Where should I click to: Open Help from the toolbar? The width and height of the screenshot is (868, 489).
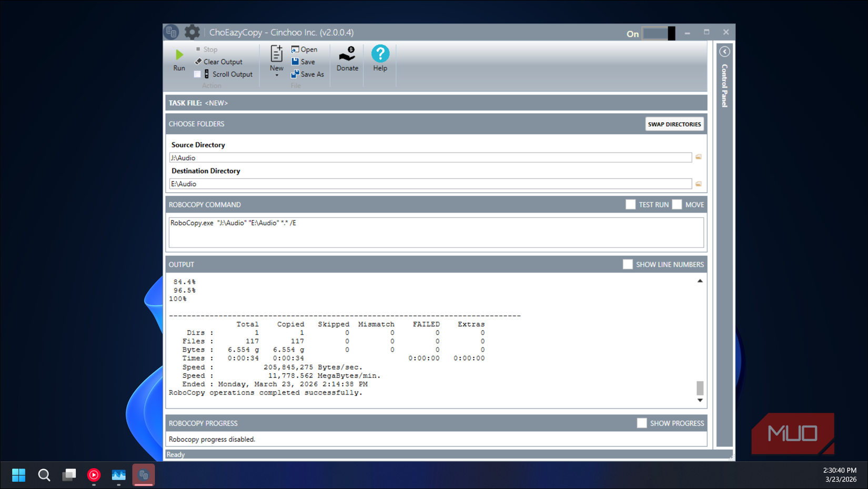pos(380,58)
